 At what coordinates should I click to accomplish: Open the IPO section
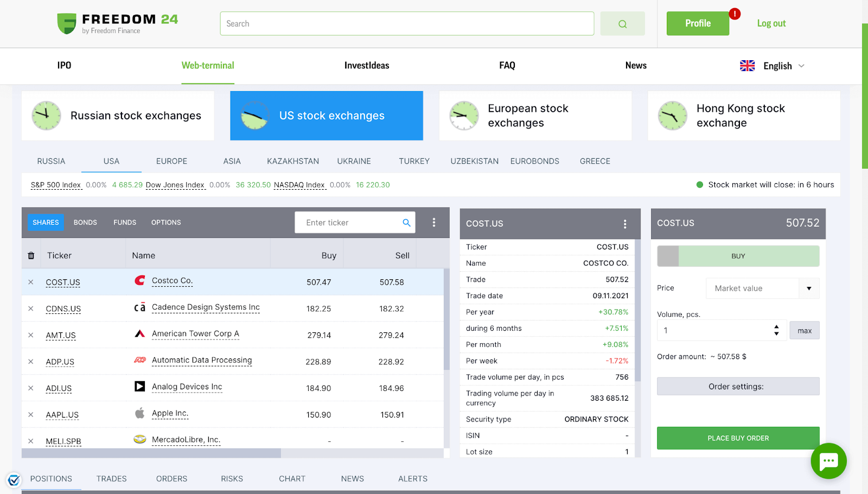(64, 66)
